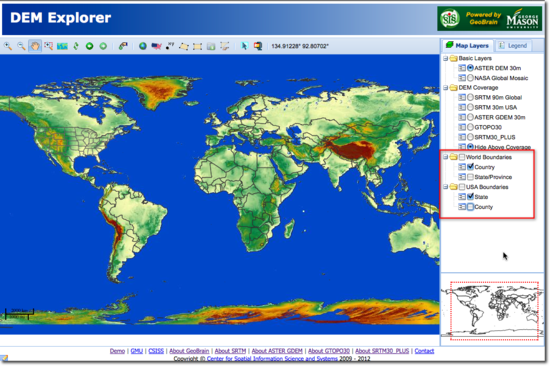
Task: Click the globe icon in the toolbar
Action: [x=142, y=46]
